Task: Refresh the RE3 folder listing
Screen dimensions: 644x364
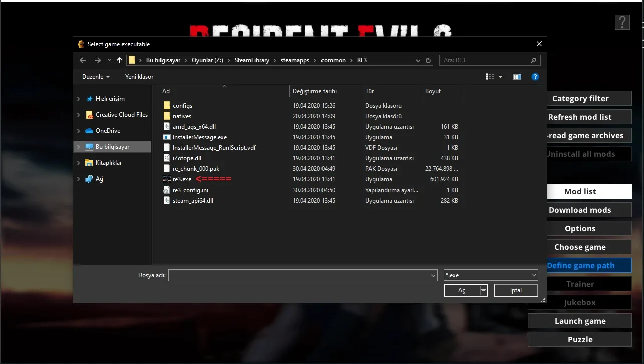Action: (x=428, y=60)
